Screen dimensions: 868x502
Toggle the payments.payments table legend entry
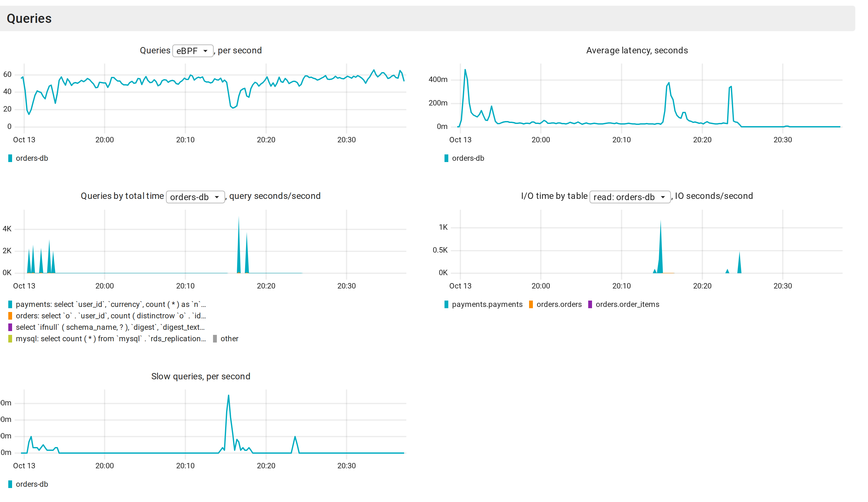(x=483, y=304)
